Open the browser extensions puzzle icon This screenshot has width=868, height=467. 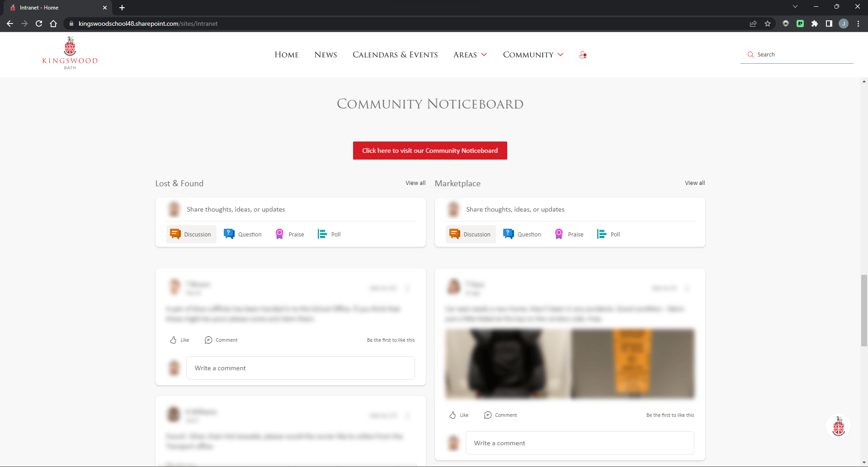[x=815, y=24]
